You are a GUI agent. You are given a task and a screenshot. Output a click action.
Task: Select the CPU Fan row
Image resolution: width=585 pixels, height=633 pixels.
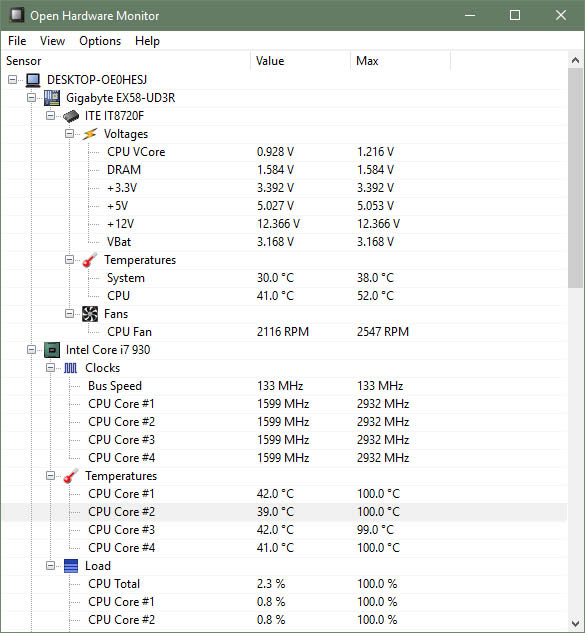[x=284, y=332]
